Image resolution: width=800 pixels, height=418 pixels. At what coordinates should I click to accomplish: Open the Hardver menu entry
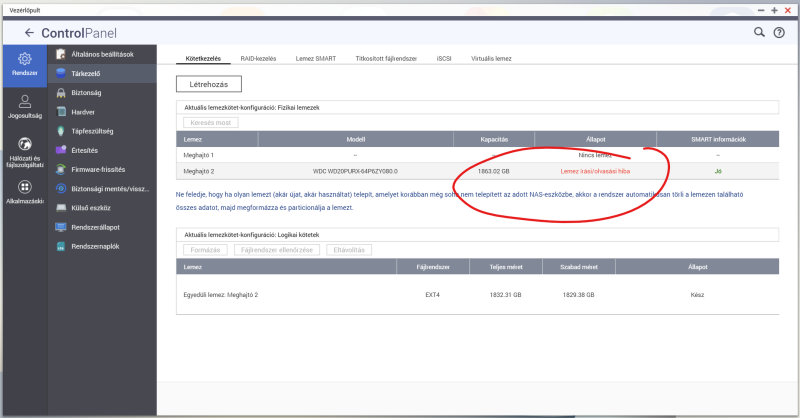pos(102,112)
